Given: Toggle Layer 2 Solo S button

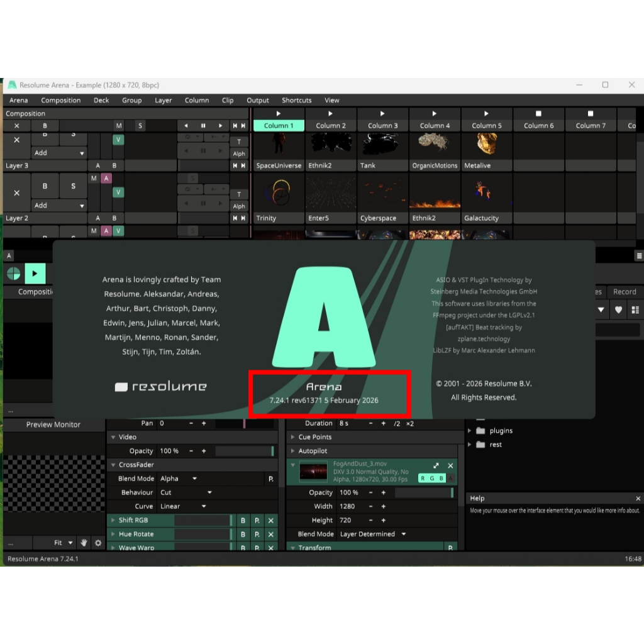Looking at the screenshot, I should point(73,186).
